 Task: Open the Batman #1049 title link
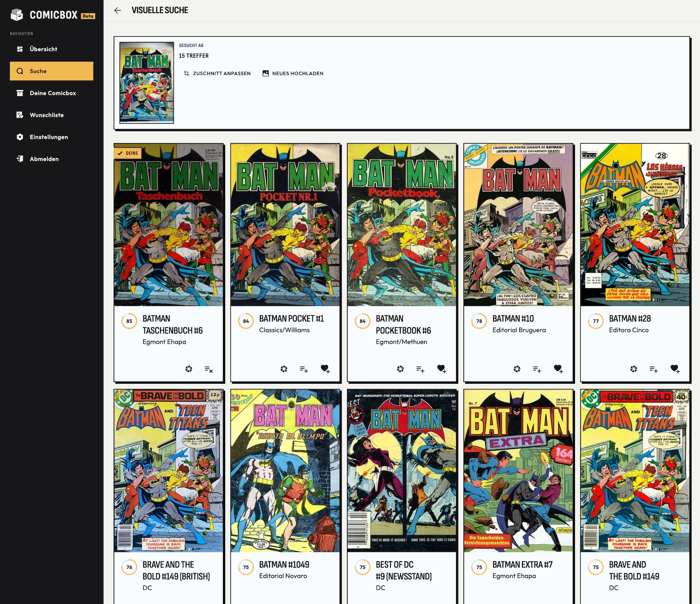click(x=284, y=565)
